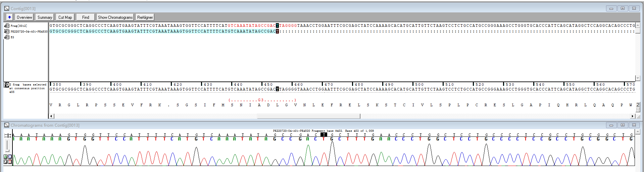This screenshot has height=172, width=644.
Task: Click the highlighted T in chromatogram base calls
Action: tap(324, 135)
